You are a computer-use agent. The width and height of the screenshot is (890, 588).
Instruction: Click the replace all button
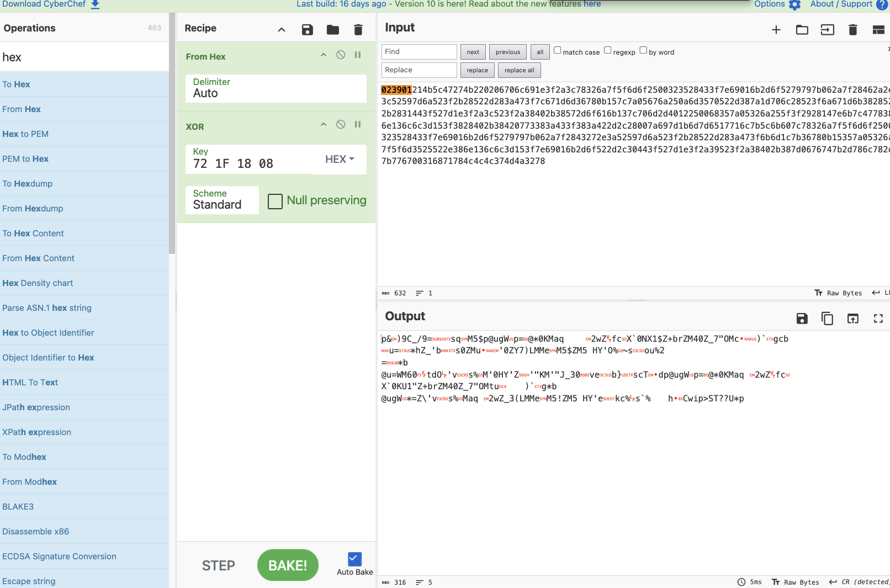point(519,70)
